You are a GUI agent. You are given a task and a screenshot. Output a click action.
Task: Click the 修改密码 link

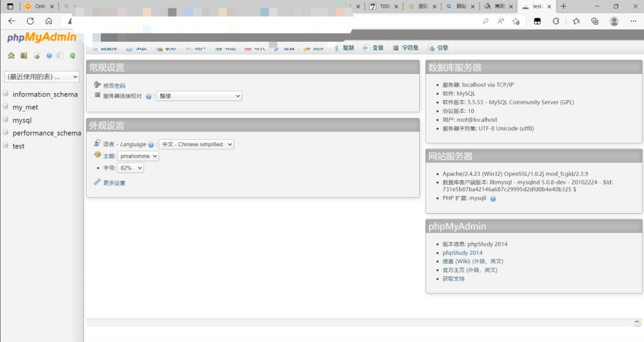point(114,86)
